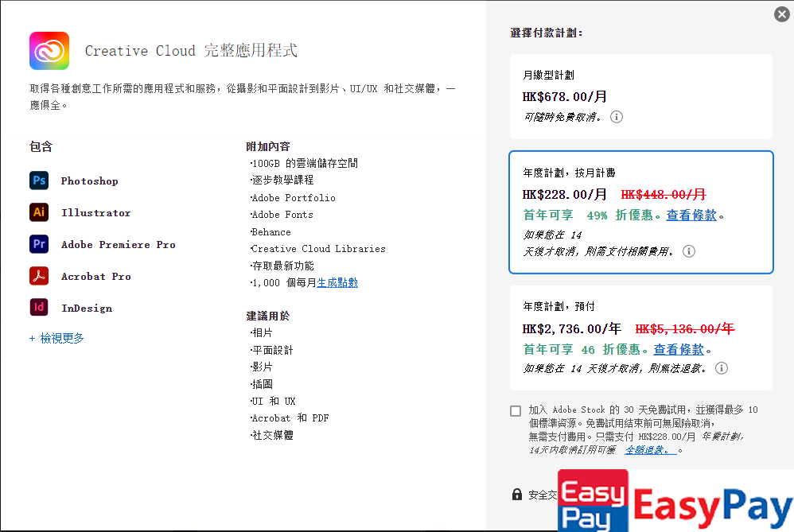Click the Creative Cloud logo icon

(49, 51)
